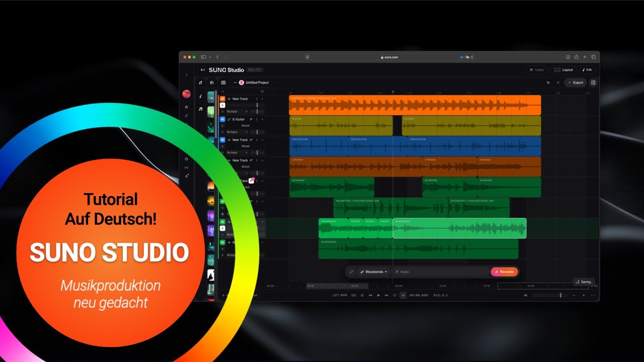
Task: Click expand arrows icon in recreate bar
Action: [x=351, y=271]
